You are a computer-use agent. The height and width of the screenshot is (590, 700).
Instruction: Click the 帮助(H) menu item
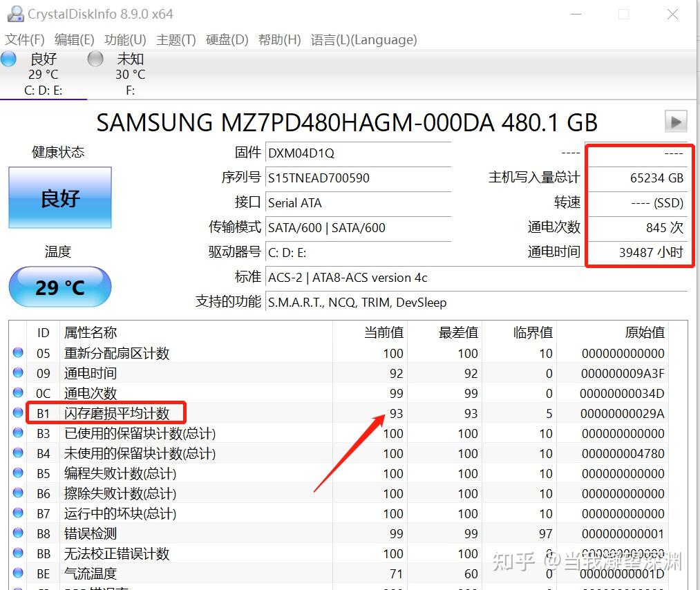(279, 40)
